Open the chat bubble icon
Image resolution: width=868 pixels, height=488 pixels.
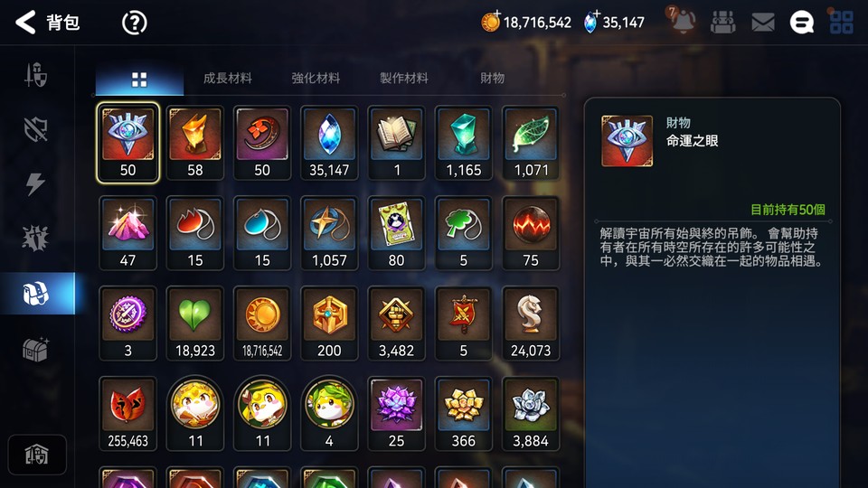pos(802,22)
